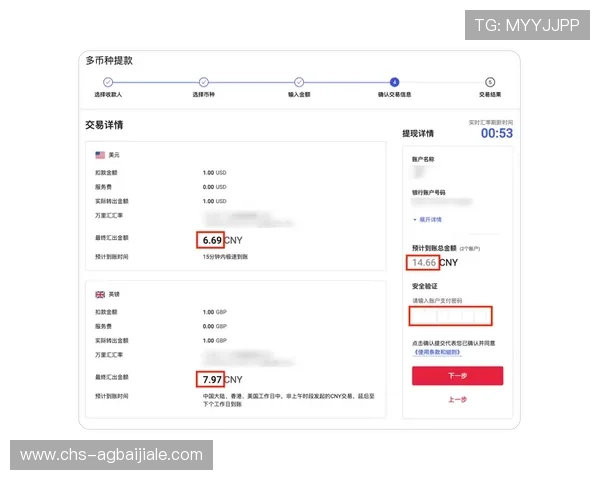
Task: Click the 美元 currency name
Action: (x=114, y=155)
